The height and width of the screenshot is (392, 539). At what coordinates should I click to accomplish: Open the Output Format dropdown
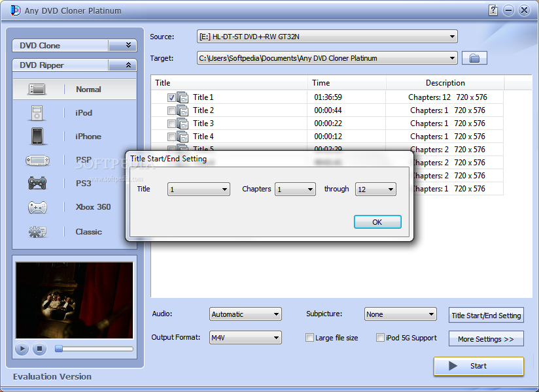[245, 338]
